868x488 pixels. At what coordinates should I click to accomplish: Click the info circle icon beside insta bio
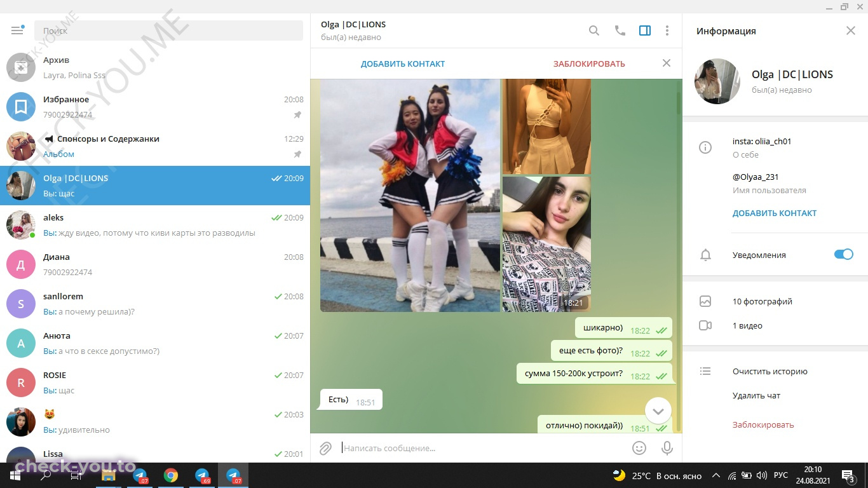[x=705, y=147]
